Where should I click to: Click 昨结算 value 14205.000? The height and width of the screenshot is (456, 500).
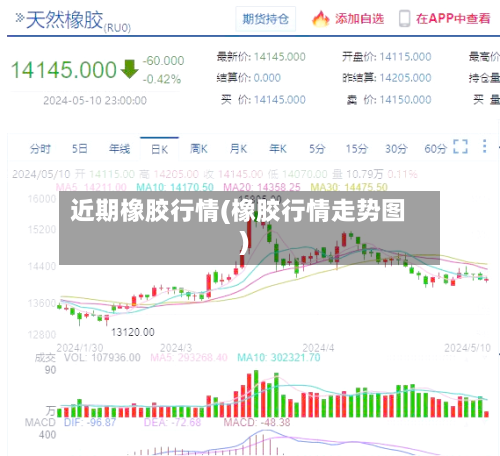[x=405, y=78]
